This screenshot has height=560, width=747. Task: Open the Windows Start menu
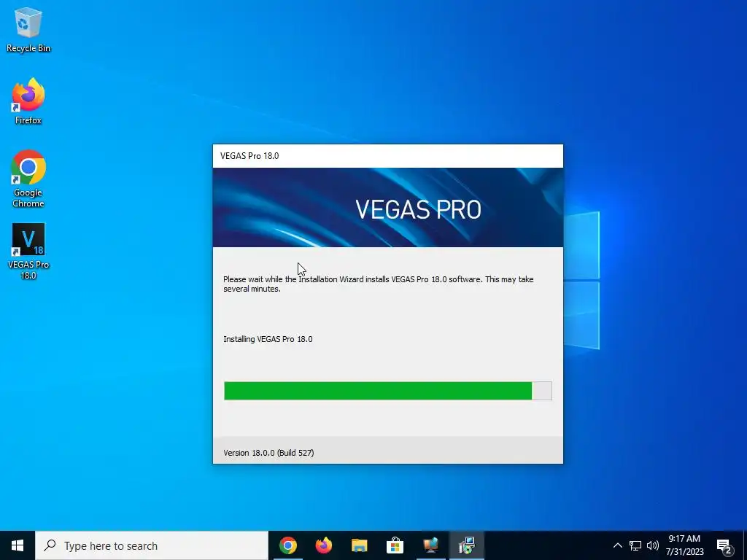(18, 545)
